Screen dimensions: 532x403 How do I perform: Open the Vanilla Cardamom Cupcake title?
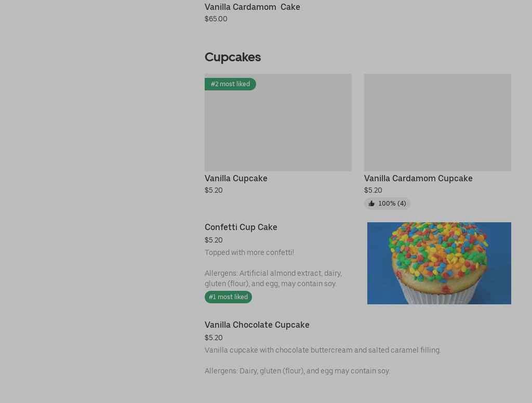coord(418,178)
